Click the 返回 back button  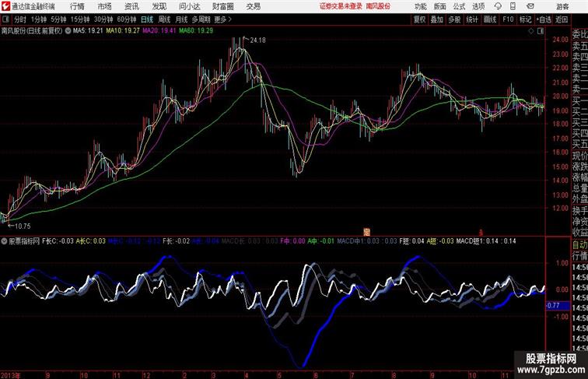(x=562, y=19)
